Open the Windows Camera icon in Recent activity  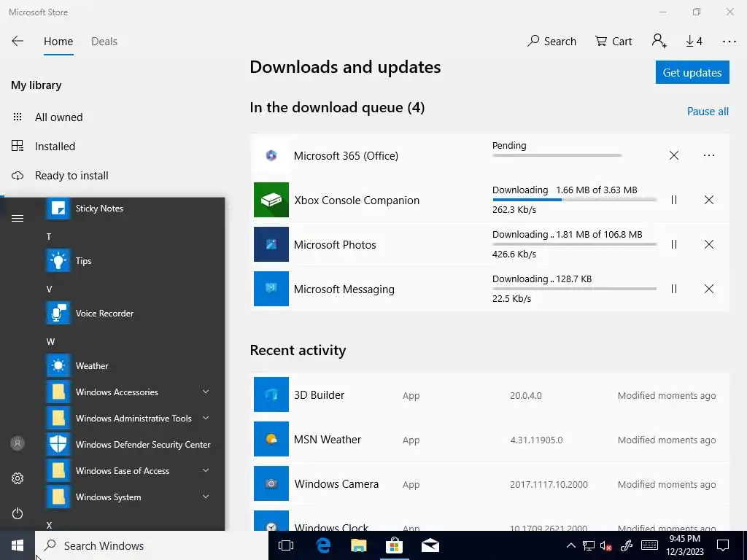click(x=271, y=483)
